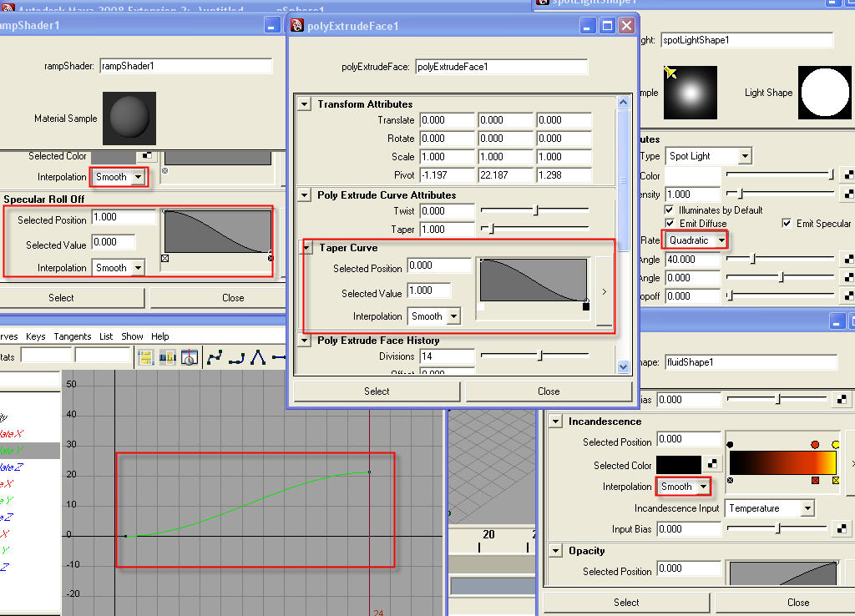Click map button beside fluid Input Bias slider
Image resolution: width=855 pixels, height=616 pixels.
(842, 528)
